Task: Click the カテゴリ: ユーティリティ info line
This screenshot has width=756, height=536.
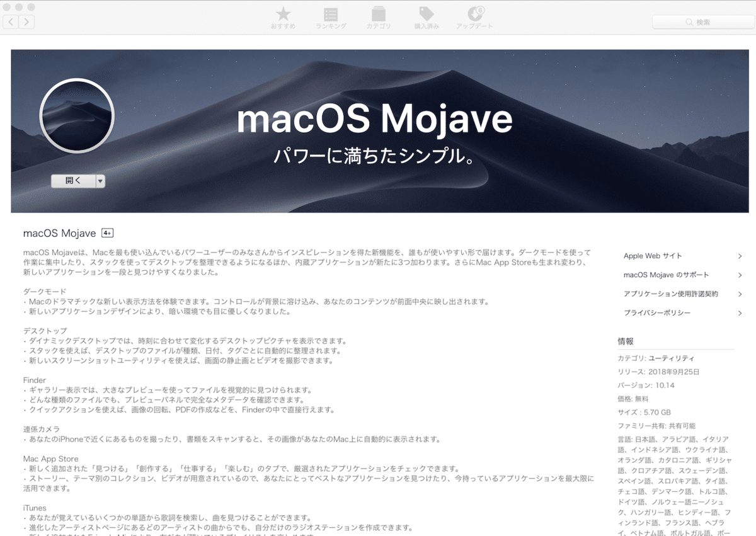Action: [656, 358]
